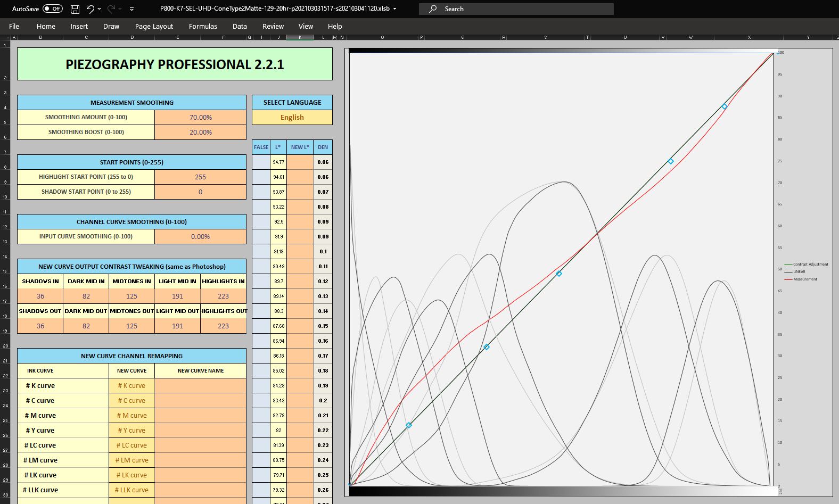
Task: Switch to the Insert tab
Action: (x=79, y=26)
